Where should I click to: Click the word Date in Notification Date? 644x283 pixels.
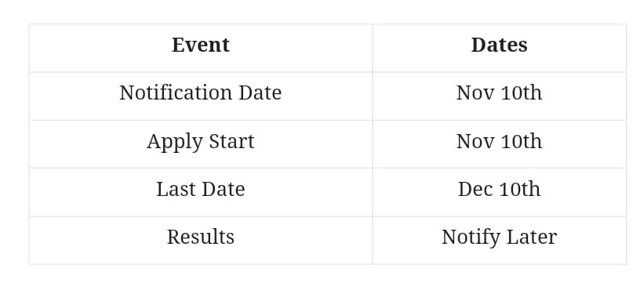[x=260, y=93]
